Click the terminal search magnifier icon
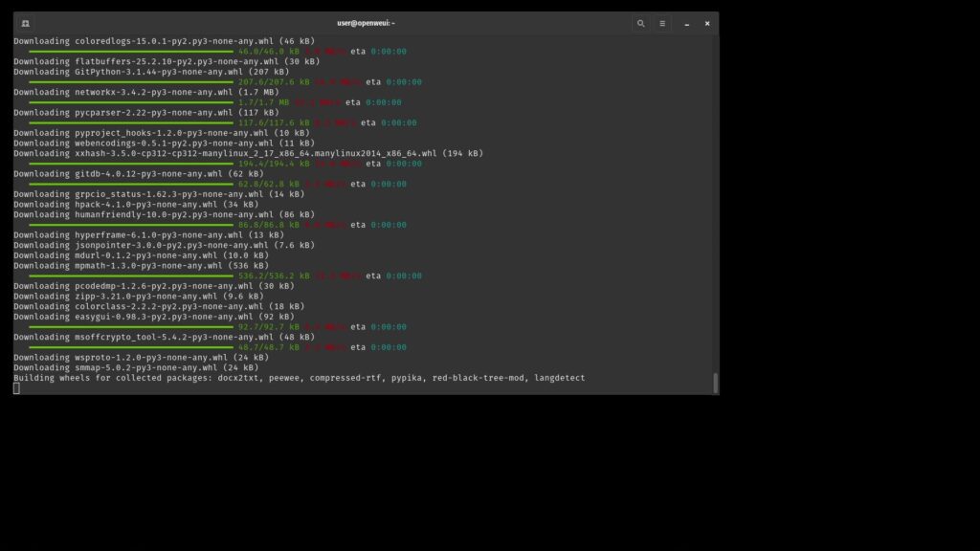980x551 pixels. (640, 23)
